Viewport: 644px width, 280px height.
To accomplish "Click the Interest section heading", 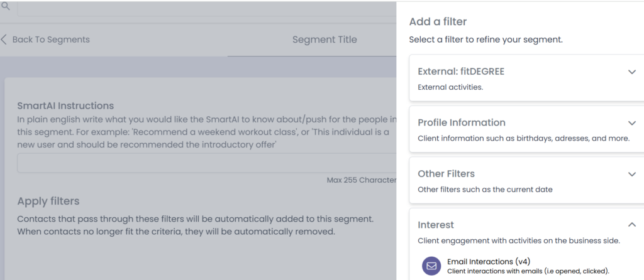I will (436, 225).
